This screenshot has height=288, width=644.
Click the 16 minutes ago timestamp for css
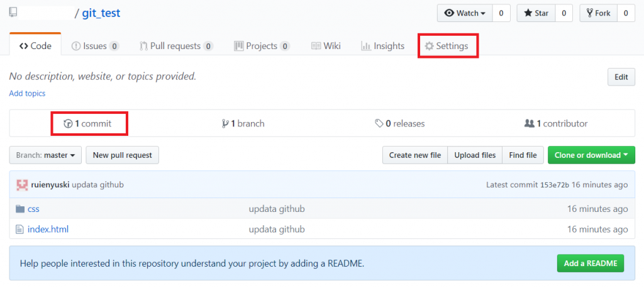click(597, 209)
